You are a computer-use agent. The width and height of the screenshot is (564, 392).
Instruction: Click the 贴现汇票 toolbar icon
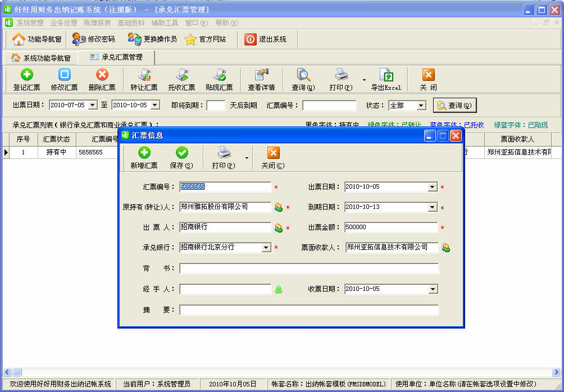(219, 75)
